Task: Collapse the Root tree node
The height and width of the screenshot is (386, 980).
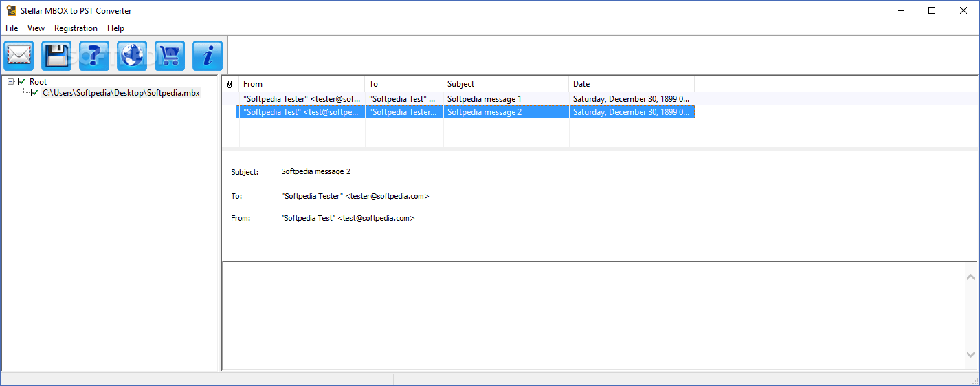Action: click(x=11, y=82)
